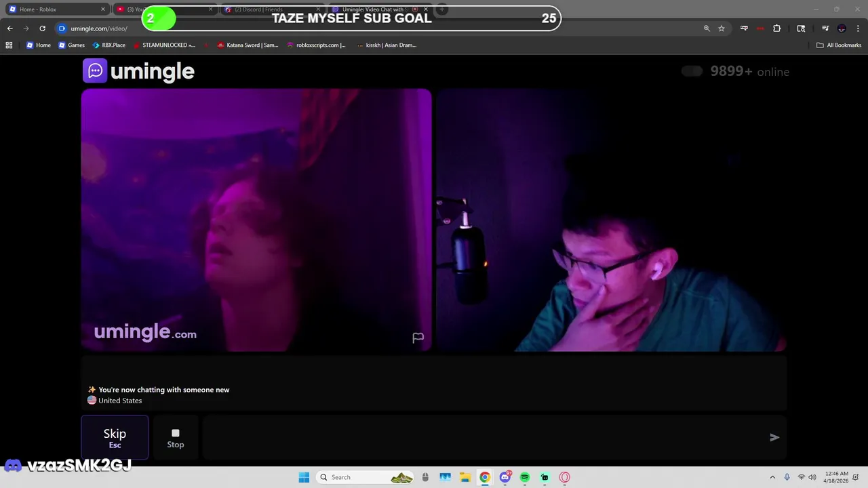Click the Chrome taskbar icon
This screenshot has width=868, height=488.
(x=485, y=477)
